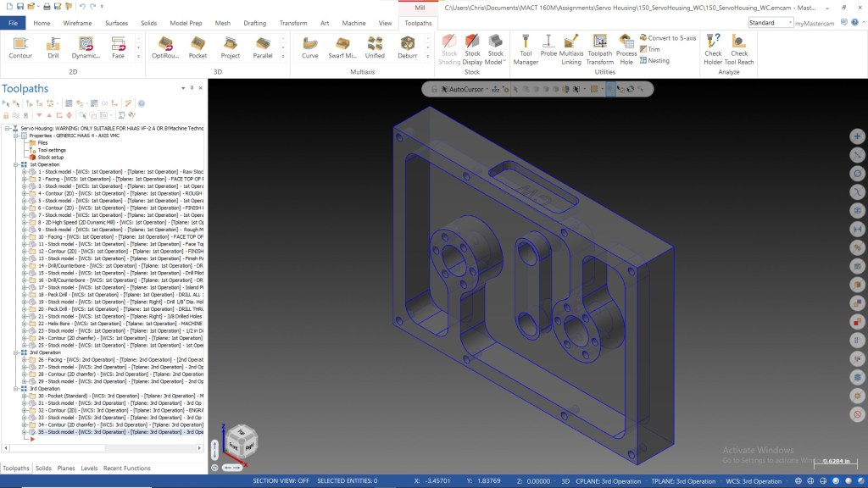Viewport: 868px width, 488px height.
Task: Select the Swarf Milling toolpath
Action: [x=342, y=47]
